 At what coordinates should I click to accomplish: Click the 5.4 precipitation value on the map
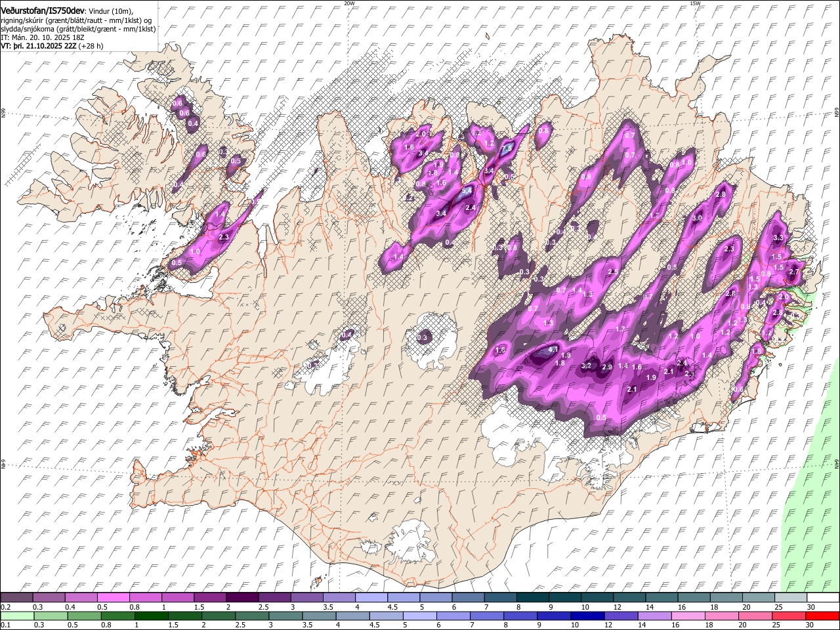coord(467,190)
